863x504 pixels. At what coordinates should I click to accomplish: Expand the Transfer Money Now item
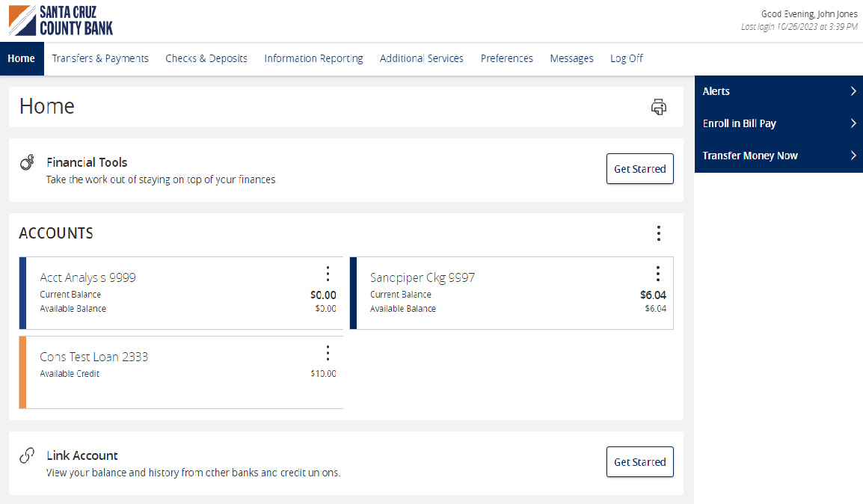coord(778,156)
